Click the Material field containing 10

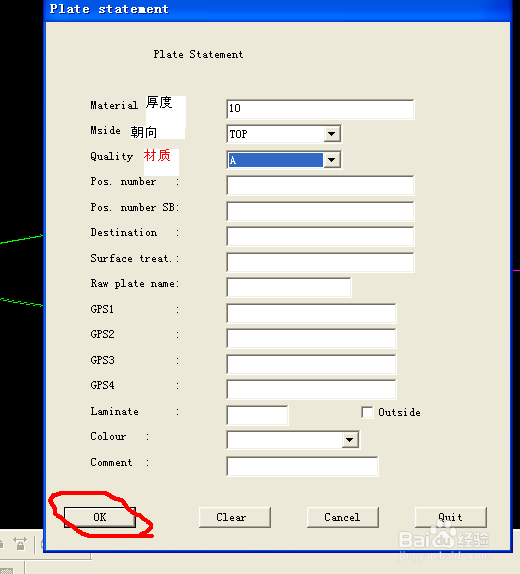pos(320,109)
